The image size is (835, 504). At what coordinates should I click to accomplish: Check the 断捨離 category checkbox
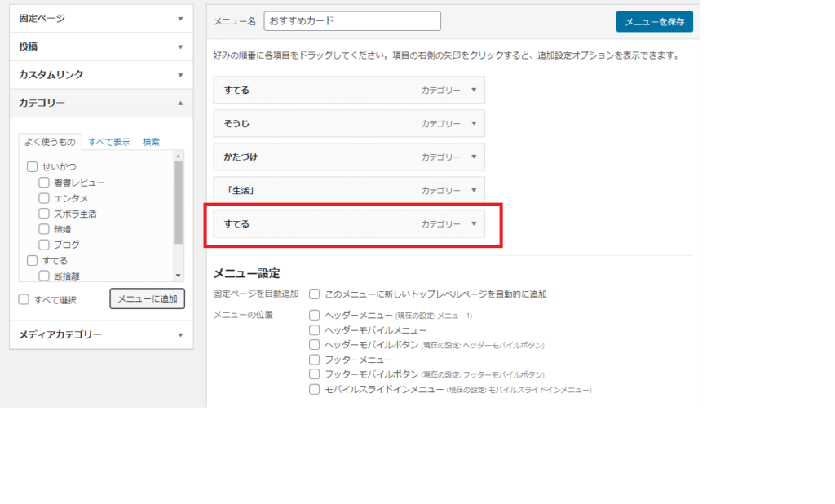click(x=43, y=275)
